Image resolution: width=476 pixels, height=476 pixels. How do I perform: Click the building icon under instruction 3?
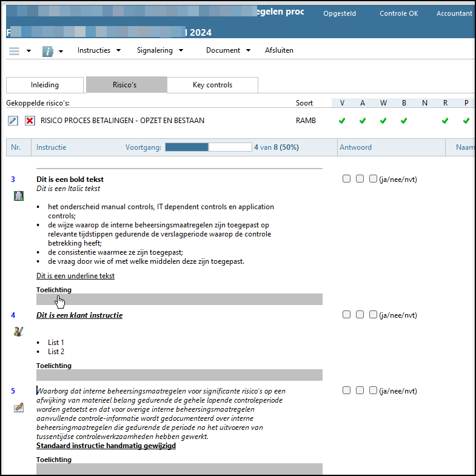19,196
